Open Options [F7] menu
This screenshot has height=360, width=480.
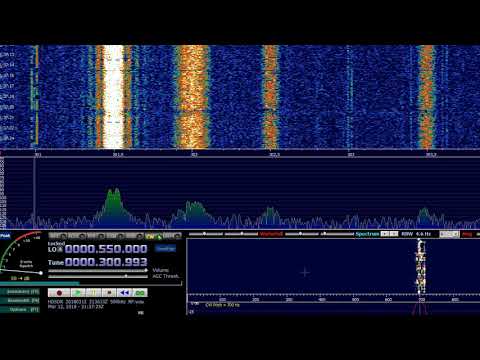point(20,310)
